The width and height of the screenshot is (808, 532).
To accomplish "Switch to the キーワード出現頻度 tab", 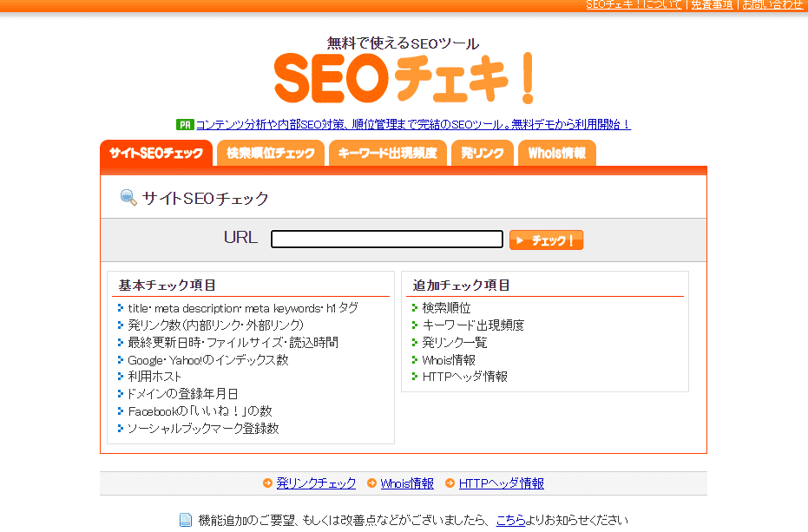I will tap(387, 153).
